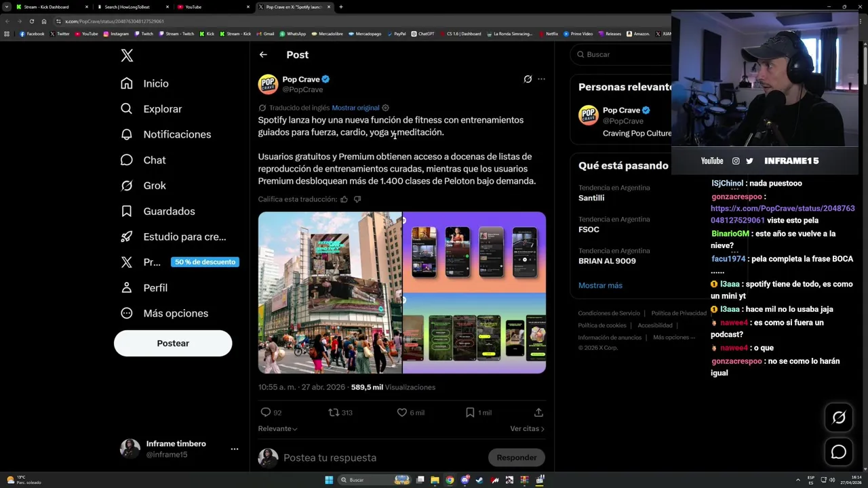
Task: Click the Responder button
Action: (x=516, y=457)
